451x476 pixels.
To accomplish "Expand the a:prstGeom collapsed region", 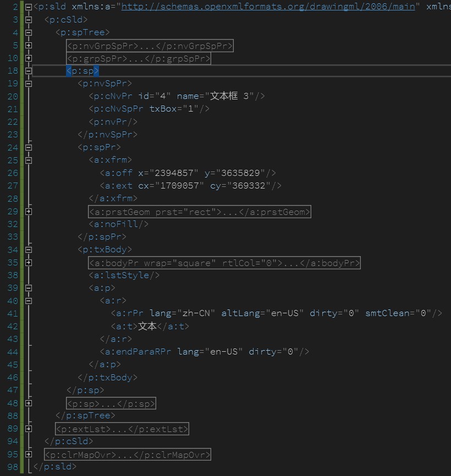I will (28, 212).
